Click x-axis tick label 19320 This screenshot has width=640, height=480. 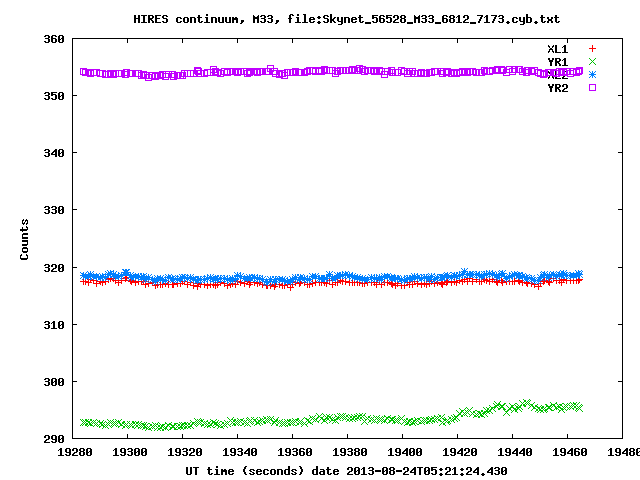[185, 452]
